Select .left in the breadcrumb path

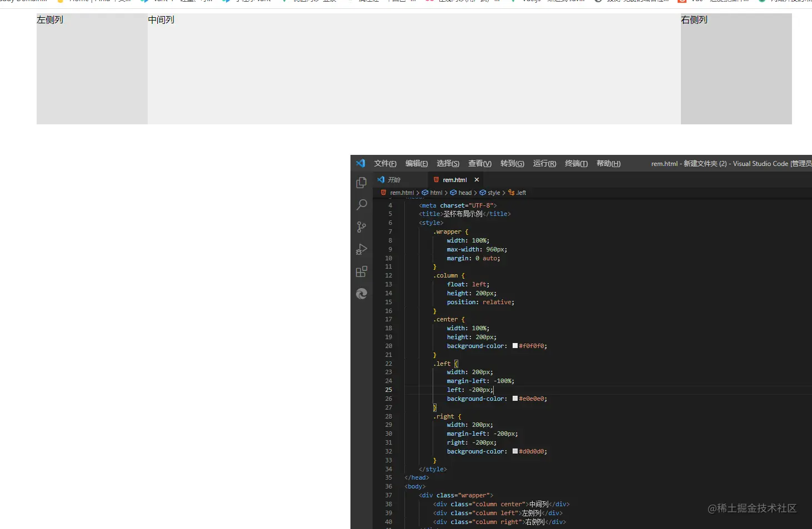[x=521, y=193]
